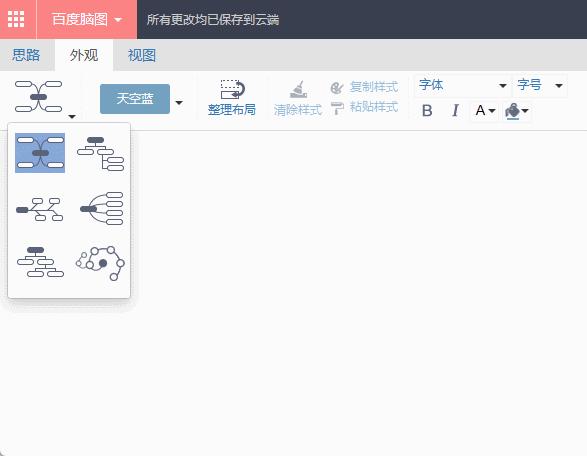Select the directory tree layout thumbnail

coord(100,153)
